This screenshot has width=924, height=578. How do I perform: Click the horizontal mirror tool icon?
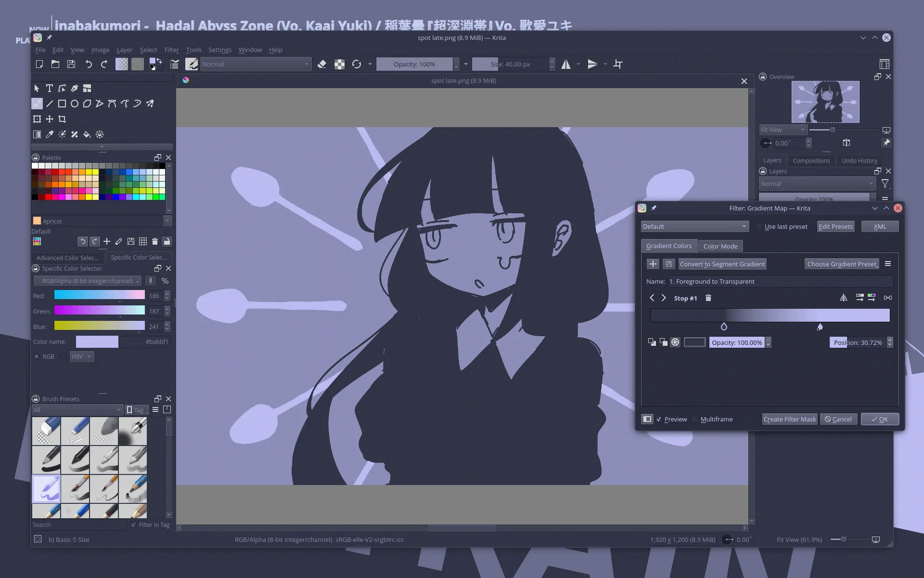coord(566,64)
